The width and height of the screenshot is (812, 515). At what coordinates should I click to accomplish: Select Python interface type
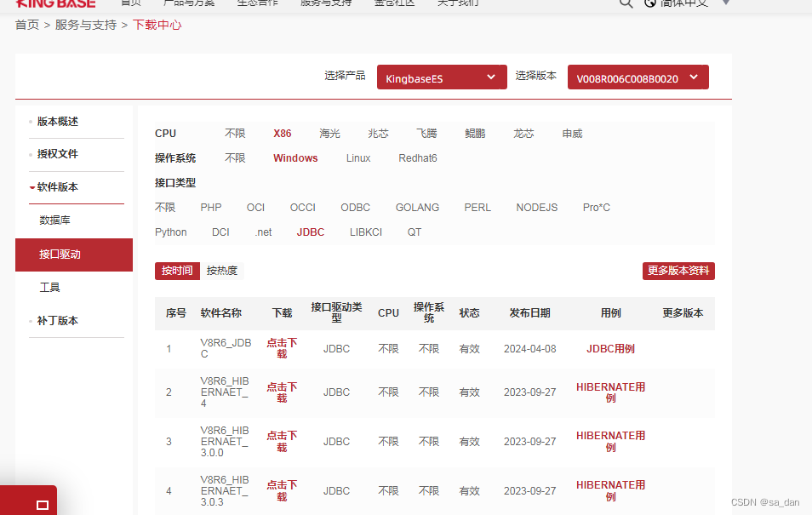click(x=171, y=232)
